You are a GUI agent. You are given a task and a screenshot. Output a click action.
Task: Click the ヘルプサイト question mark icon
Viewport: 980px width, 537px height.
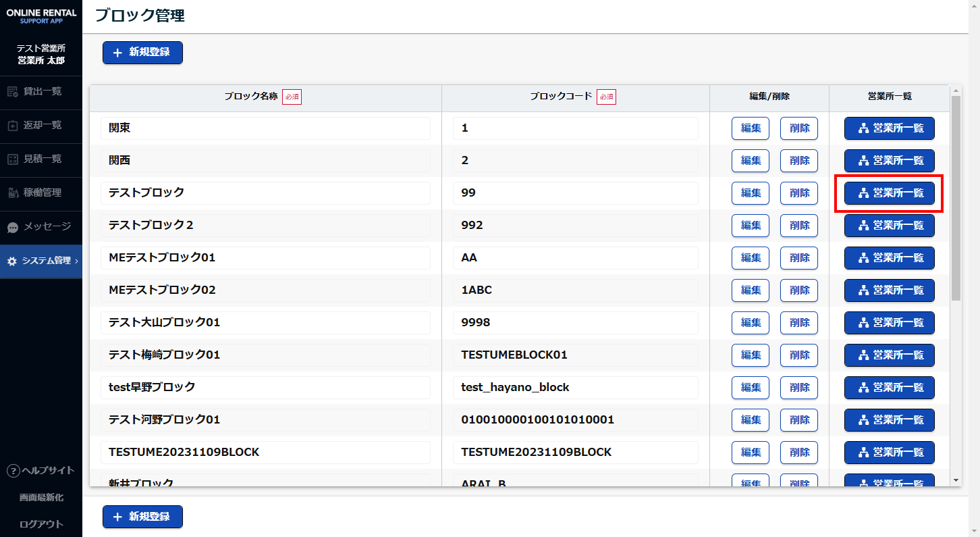click(12, 471)
